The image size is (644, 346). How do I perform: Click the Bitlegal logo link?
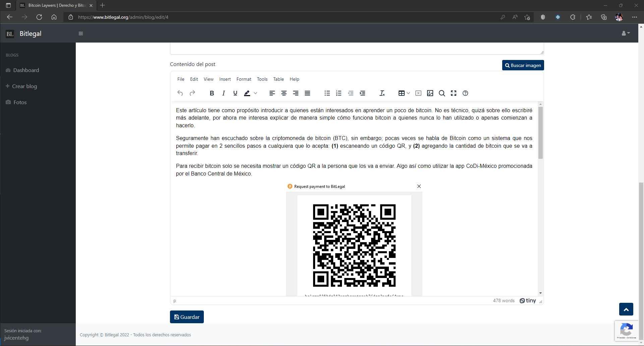24,33
